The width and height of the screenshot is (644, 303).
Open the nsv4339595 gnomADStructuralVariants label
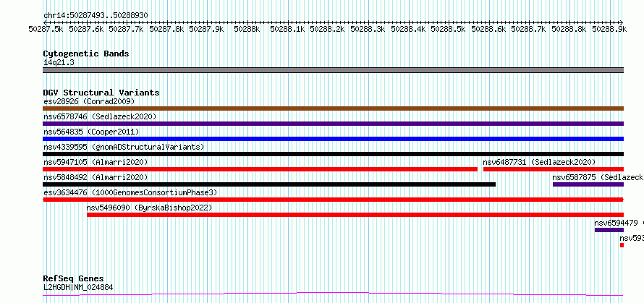point(124,147)
